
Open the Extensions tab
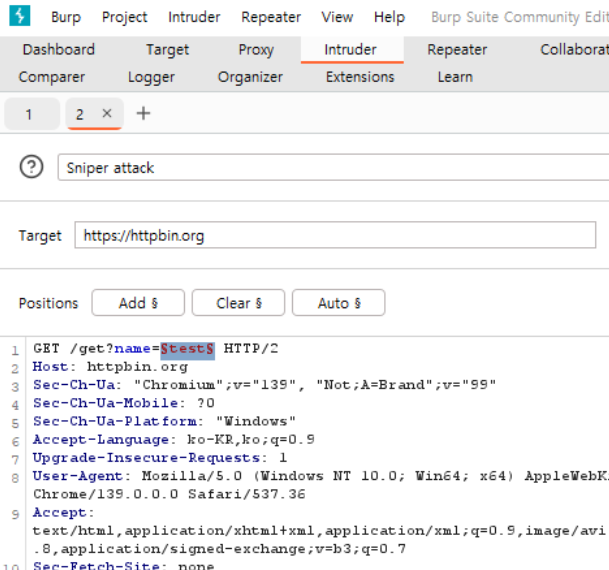360,77
